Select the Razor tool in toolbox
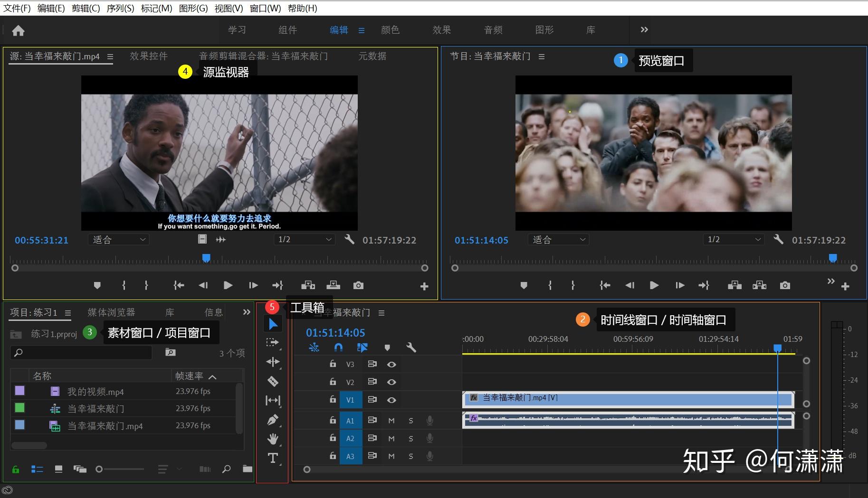Screen dimensions: 868x498 (273, 381)
